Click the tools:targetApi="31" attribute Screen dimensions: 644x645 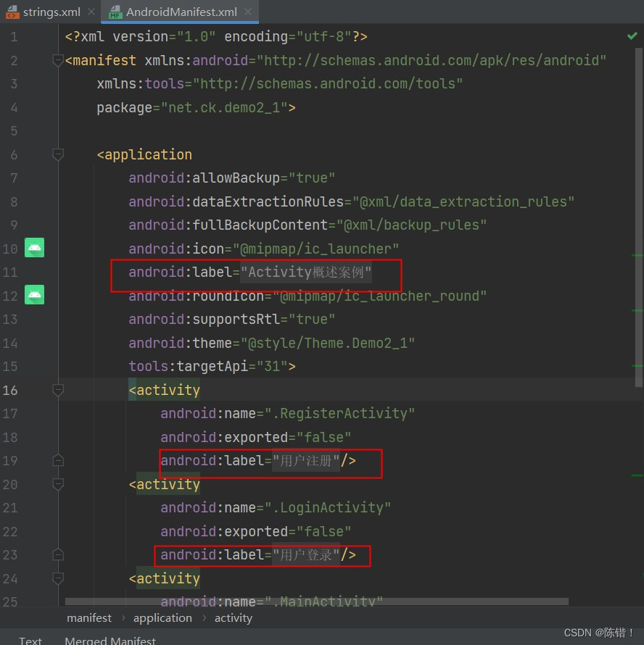tap(208, 366)
